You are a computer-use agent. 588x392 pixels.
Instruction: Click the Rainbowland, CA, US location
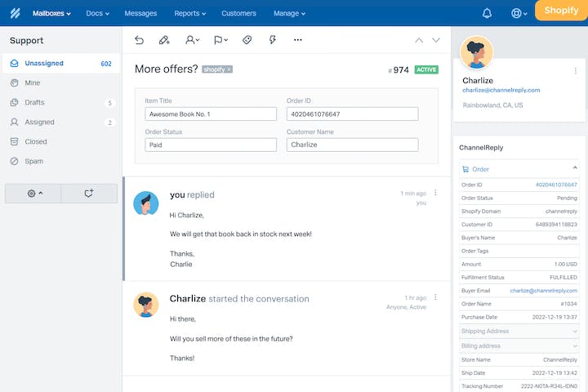click(492, 105)
